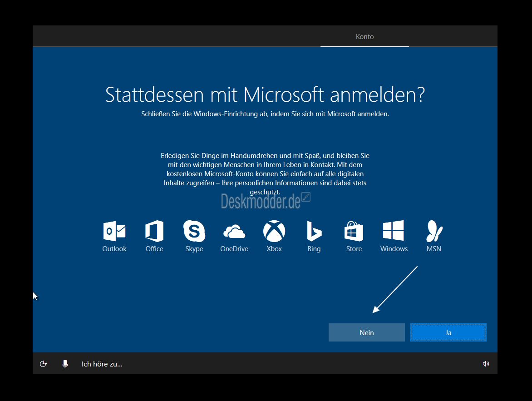Viewport: 532px width, 401px height.
Task: Select the Konto tab
Action: (x=365, y=37)
